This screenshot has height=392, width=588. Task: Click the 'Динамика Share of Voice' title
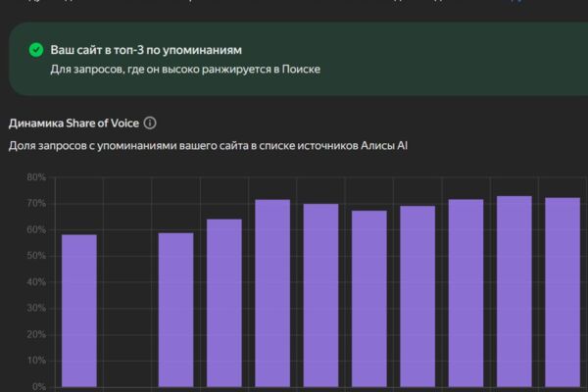(x=73, y=123)
